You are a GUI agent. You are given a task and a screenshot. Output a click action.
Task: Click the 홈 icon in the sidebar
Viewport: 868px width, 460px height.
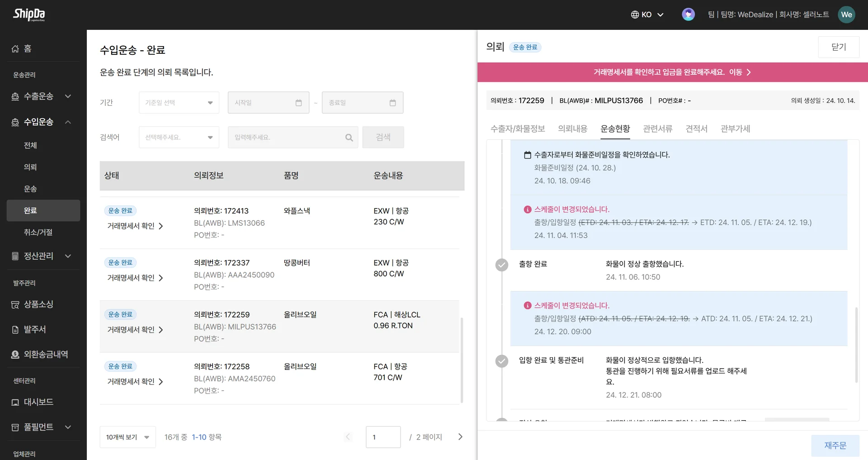point(15,48)
